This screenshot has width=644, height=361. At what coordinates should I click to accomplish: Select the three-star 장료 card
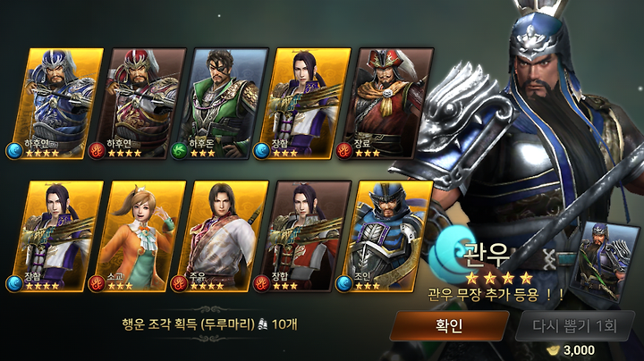point(387,104)
